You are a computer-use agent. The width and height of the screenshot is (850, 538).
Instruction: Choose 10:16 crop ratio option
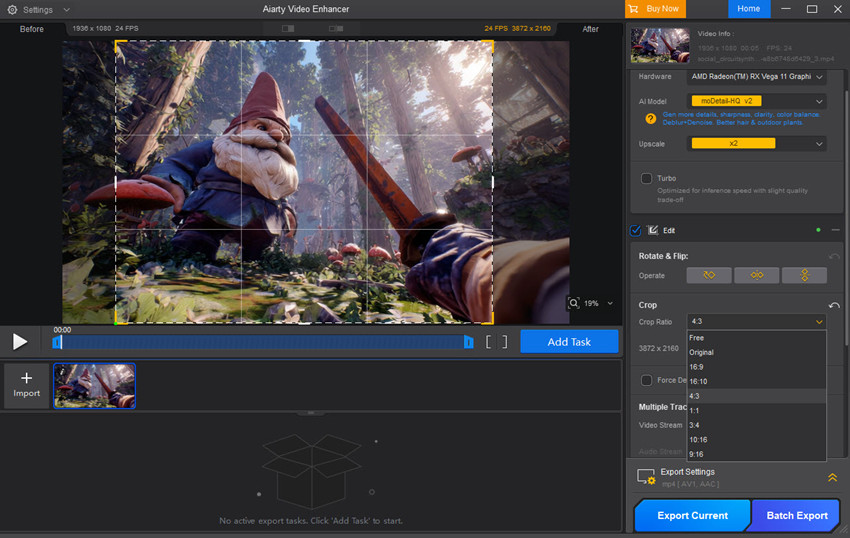pos(757,440)
